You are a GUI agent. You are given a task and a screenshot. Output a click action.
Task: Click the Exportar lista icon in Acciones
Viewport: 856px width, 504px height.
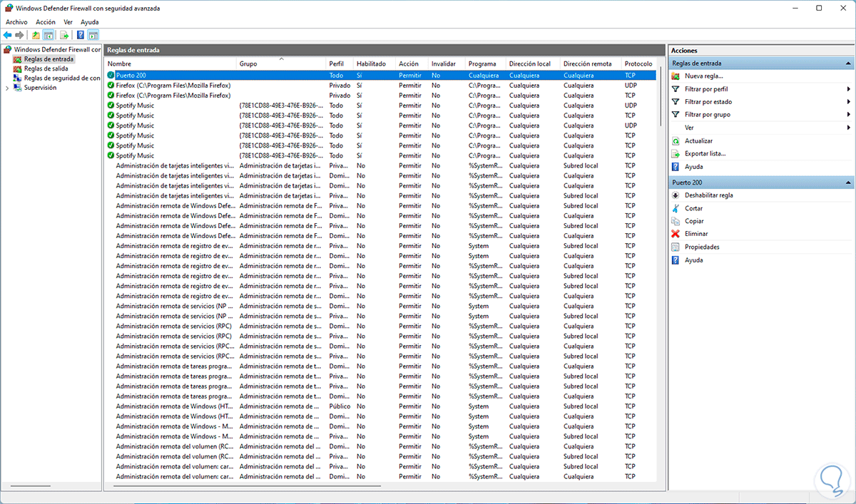(x=676, y=153)
